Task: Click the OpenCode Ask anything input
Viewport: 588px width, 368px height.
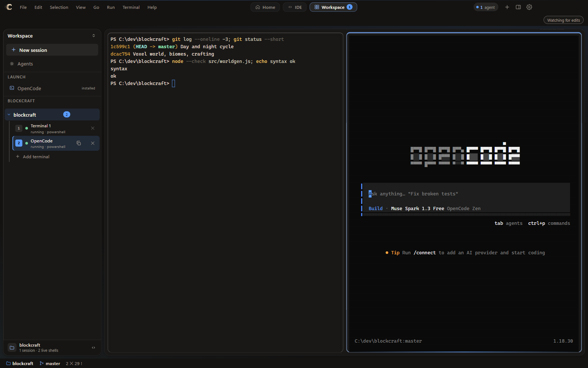Action: 467,194
